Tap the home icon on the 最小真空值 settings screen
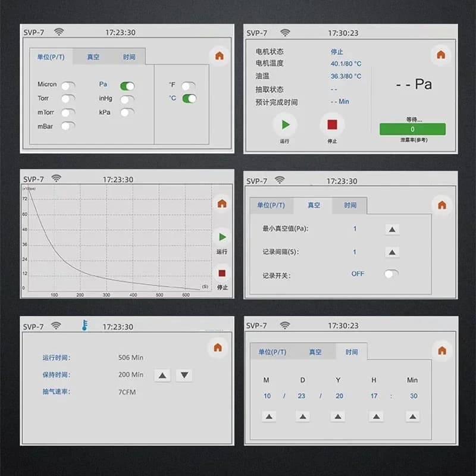Image resolution: width=476 pixels, height=476 pixels. coord(441,205)
